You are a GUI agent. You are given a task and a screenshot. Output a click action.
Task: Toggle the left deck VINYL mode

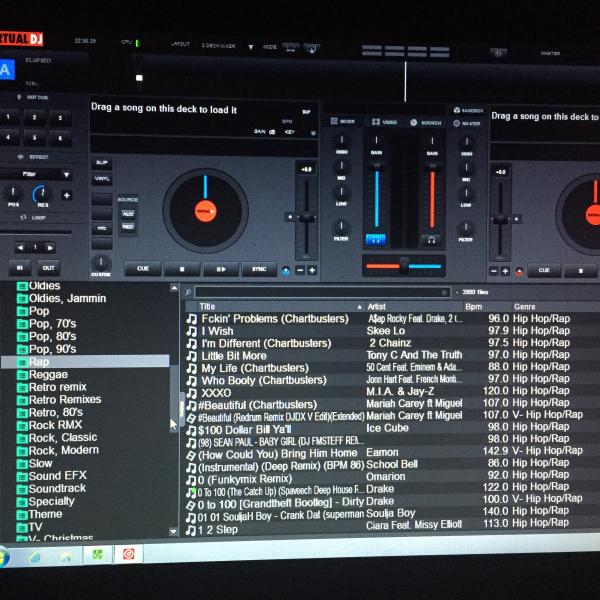[x=102, y=179]
